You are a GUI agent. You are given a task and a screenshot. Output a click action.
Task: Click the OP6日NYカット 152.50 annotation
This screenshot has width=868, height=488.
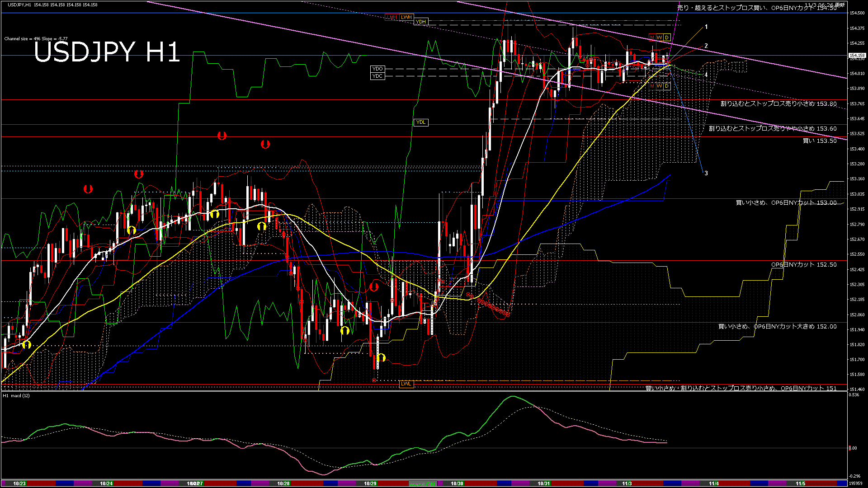tap(803, 265)
